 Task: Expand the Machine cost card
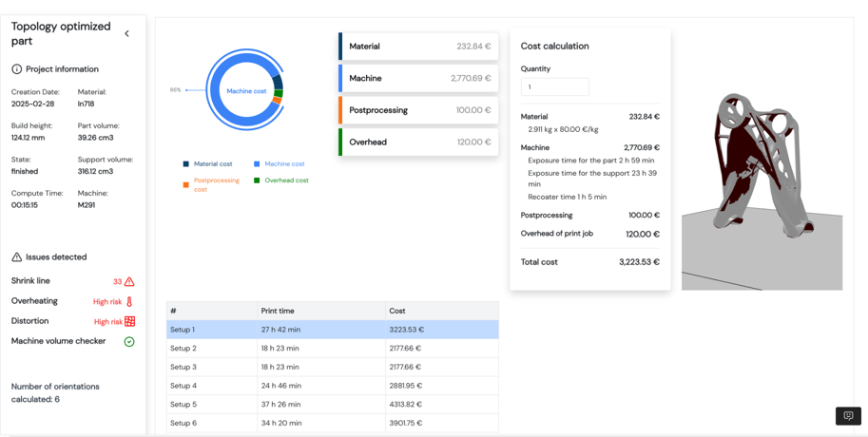[x=419, y=79]
